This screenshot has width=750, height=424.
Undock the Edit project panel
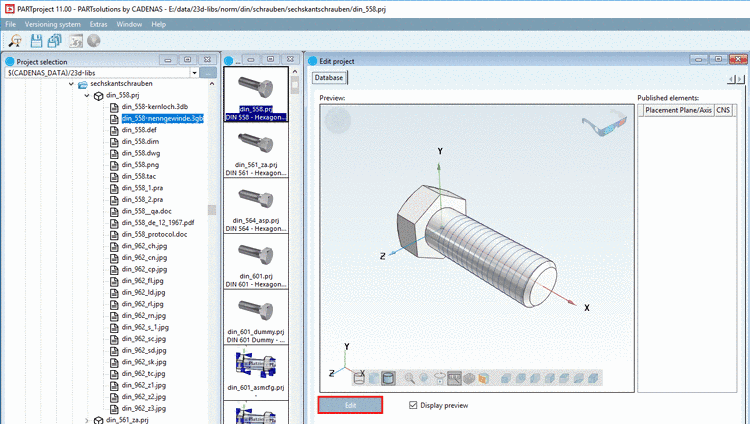pos(718,59)
